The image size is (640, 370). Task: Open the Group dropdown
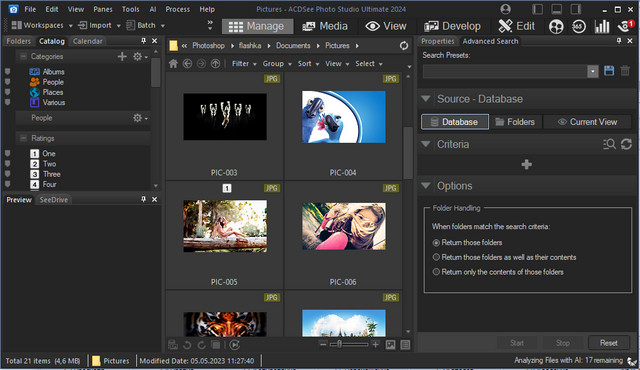pos(277,64)
